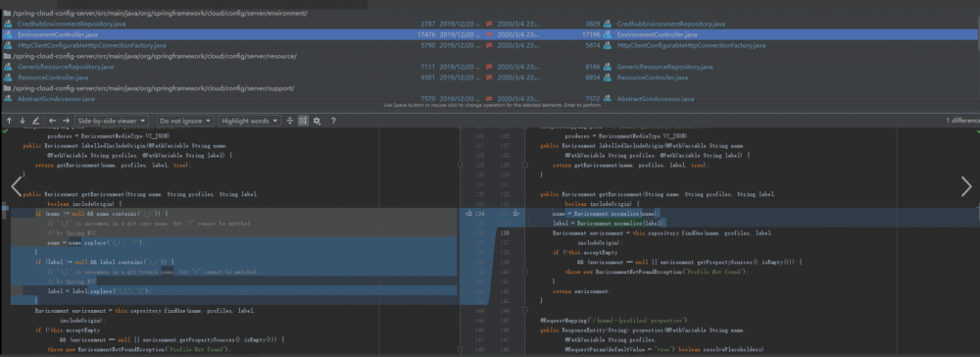Screen dimensions: 980x357
Task: Click left file icon beside CredhubEnvironmentRepository.java
Action: click(8, 24)
